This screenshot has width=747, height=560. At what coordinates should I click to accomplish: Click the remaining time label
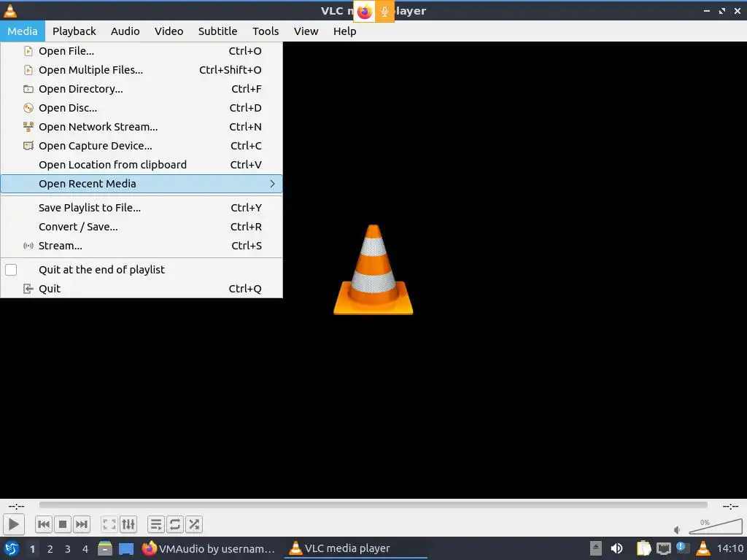[x=730, y=506]
